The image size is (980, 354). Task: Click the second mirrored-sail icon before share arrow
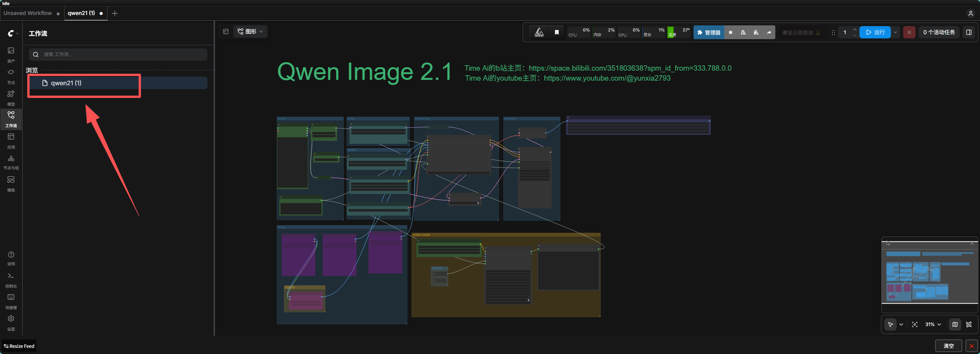point(756,33)
